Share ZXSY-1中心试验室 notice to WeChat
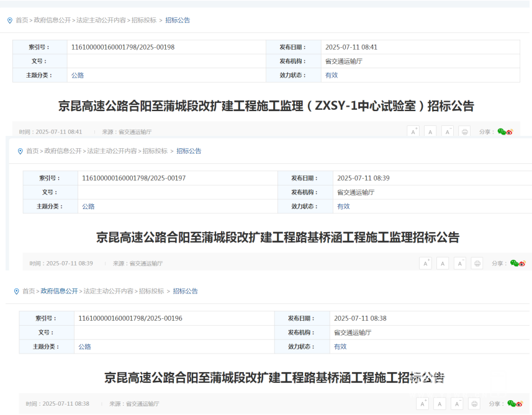The height and width of the screenshot is (415, 532). [502, 132]
